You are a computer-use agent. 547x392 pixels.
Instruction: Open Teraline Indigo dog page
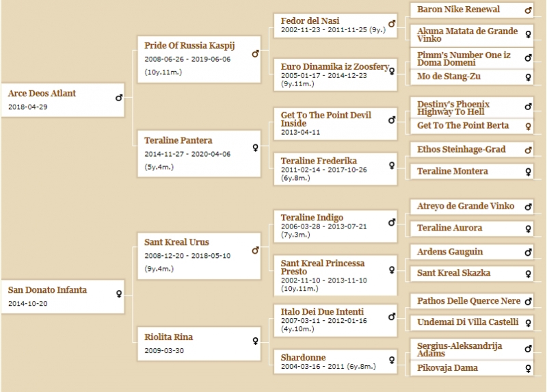pos(312,217)
